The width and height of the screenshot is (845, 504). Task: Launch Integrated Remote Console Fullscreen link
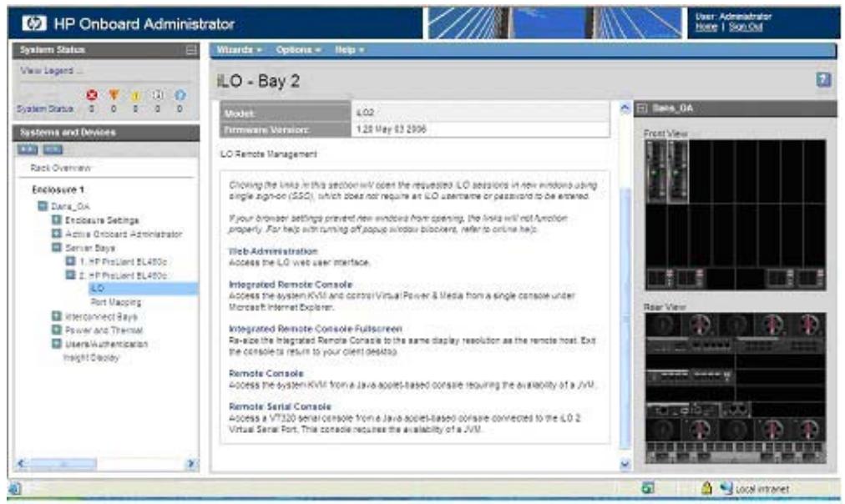pyautogui.click(x=316, y=329)
